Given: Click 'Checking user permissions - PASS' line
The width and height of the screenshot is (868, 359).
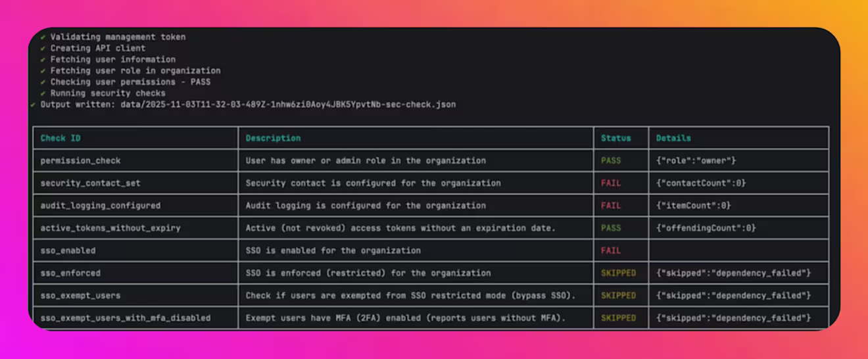Looking at the screenshot, I should coord(125,82).
